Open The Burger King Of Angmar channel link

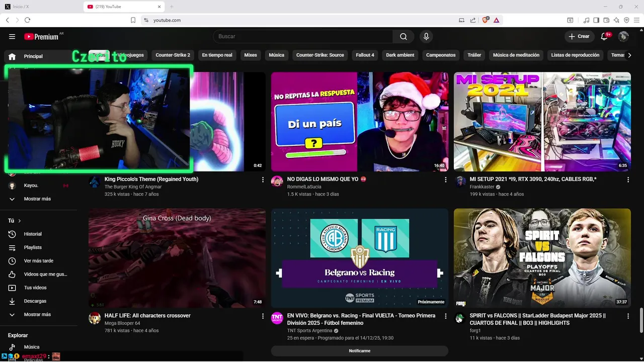click(133, 187)
